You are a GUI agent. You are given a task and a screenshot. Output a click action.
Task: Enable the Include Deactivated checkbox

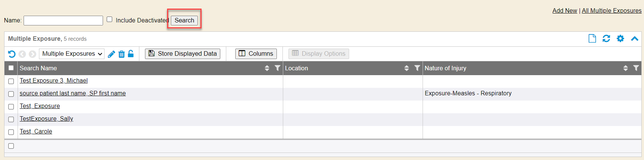tap(109, 19)
